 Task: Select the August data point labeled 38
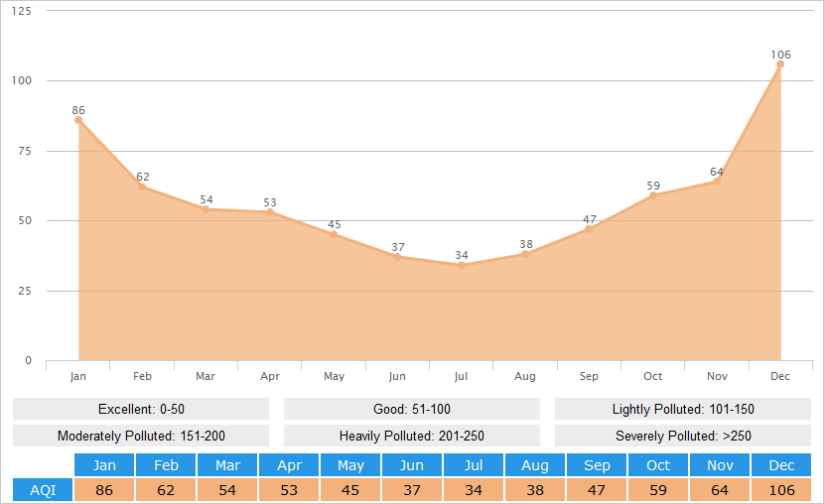point(525,254)
